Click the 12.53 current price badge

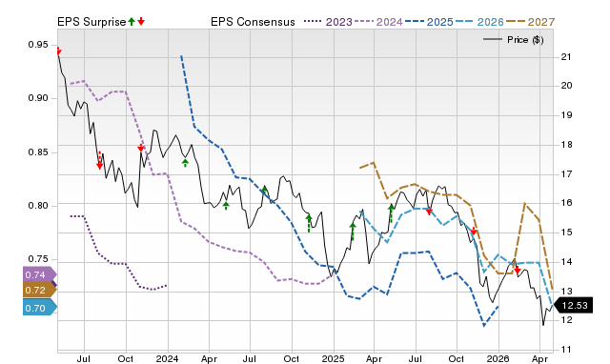coord(573,305)
